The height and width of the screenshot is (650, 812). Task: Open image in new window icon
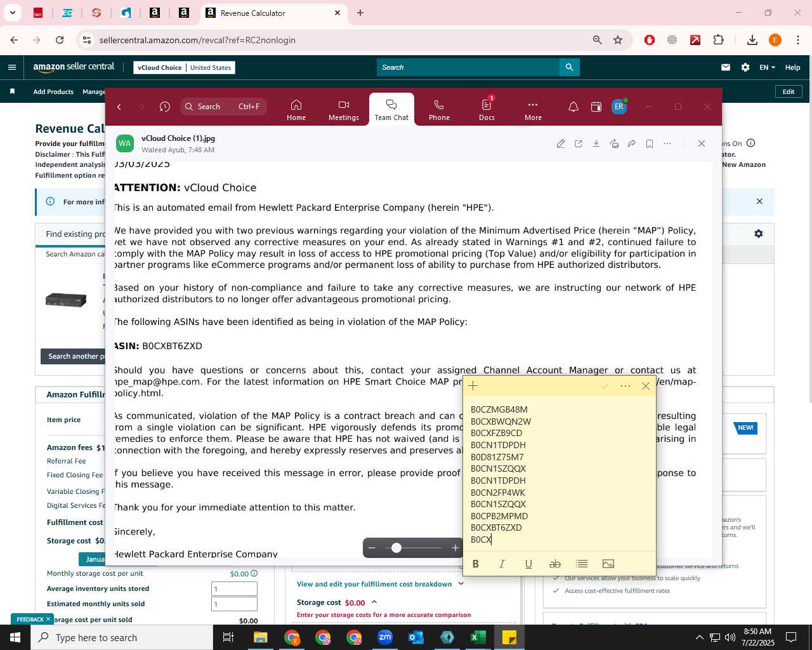pyautogui.click(x=579, y=143)
